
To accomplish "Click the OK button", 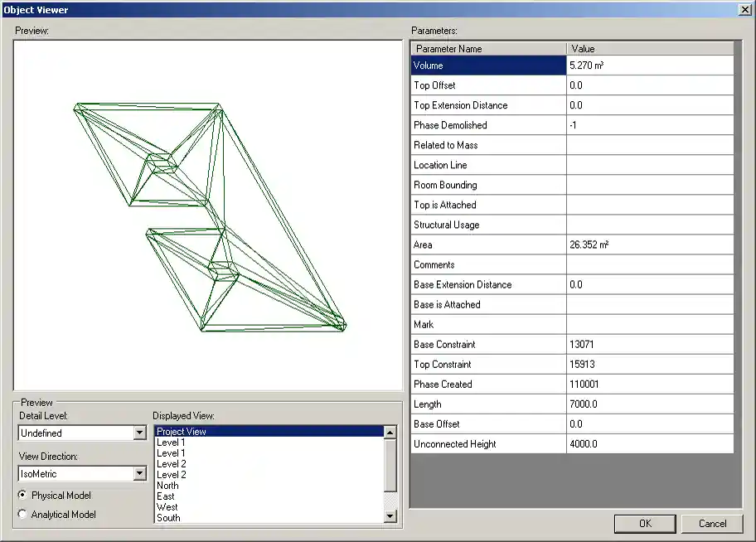I will pyautogui.click(x=645, y=523).
